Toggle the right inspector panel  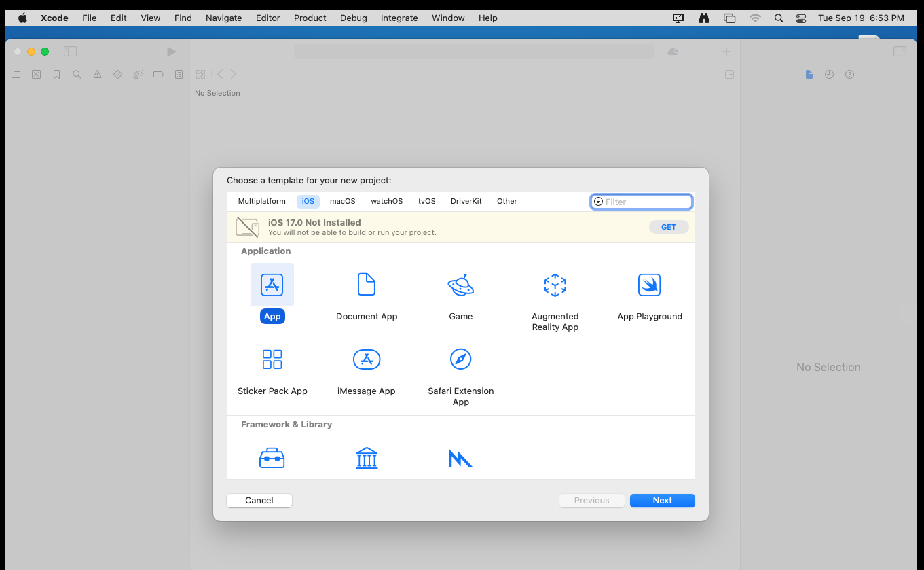coord(900,52)
